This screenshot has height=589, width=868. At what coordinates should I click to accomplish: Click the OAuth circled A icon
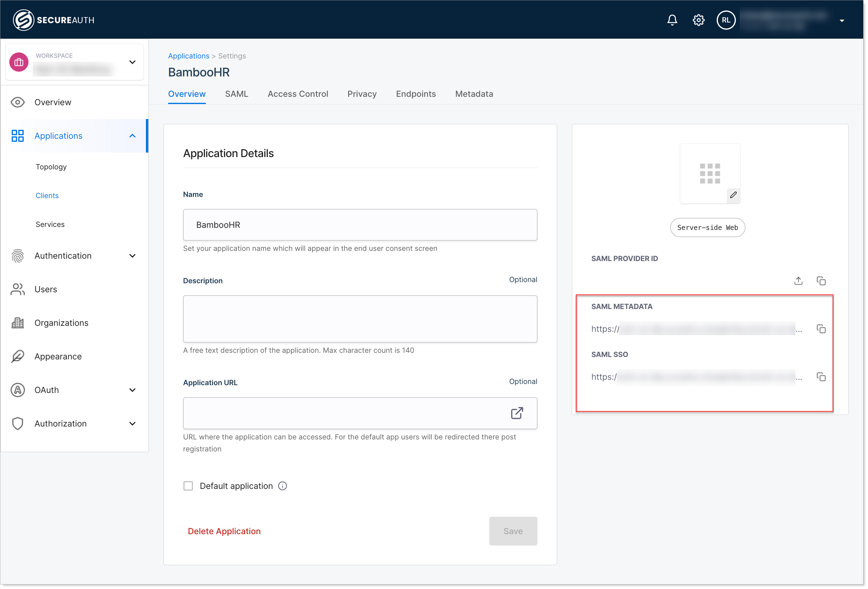pos(18,390)
